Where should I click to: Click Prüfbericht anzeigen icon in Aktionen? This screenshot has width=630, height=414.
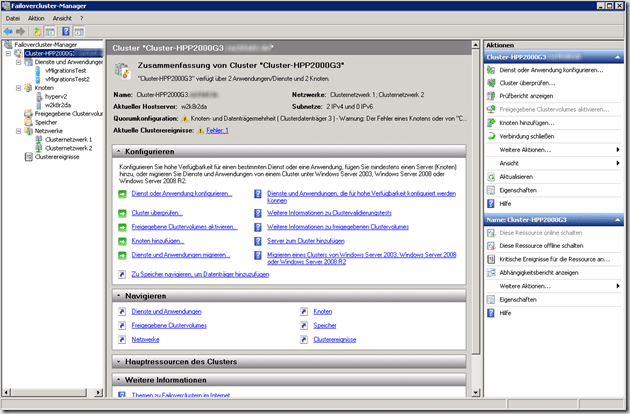(x=491, y=96)
